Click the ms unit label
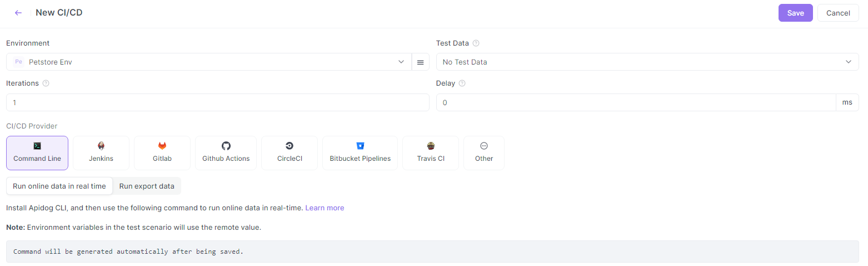 pos(847,102)
